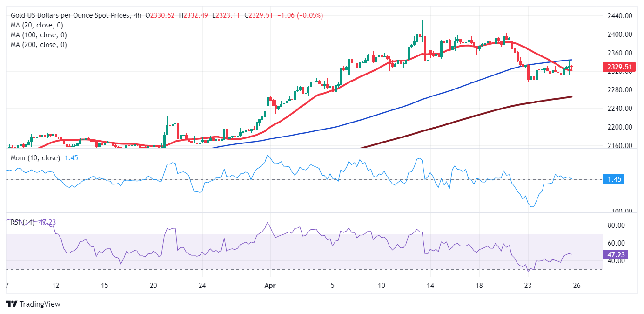Select the MA (20, close, 0) legend entry
644x314 pixels.
tap(36, 25)
